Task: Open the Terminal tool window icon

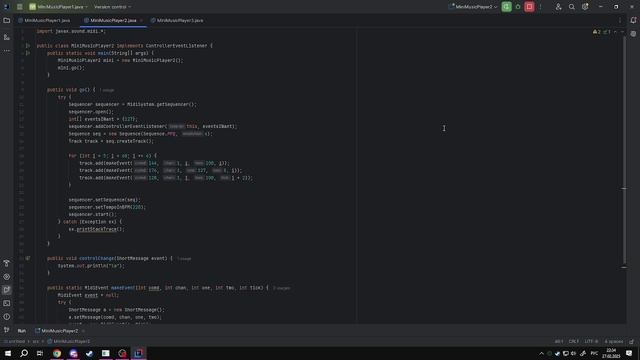Action: [x=7, y=303]
